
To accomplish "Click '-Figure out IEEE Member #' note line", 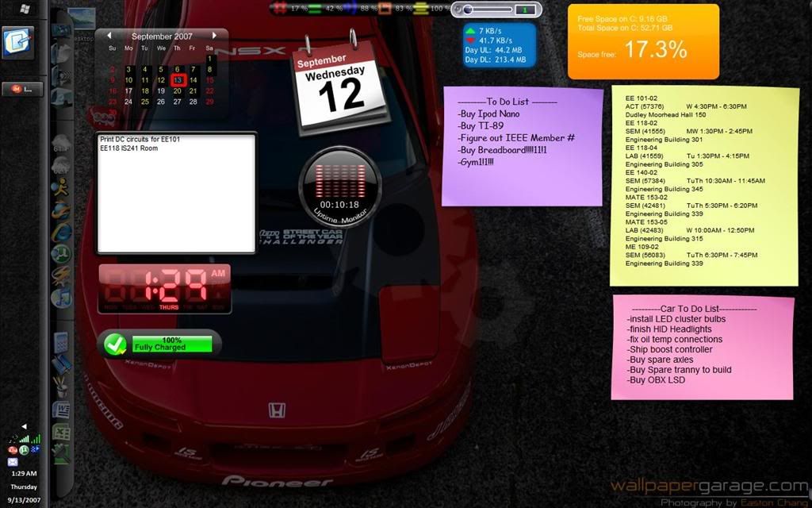I will click(x=516, y=138).
